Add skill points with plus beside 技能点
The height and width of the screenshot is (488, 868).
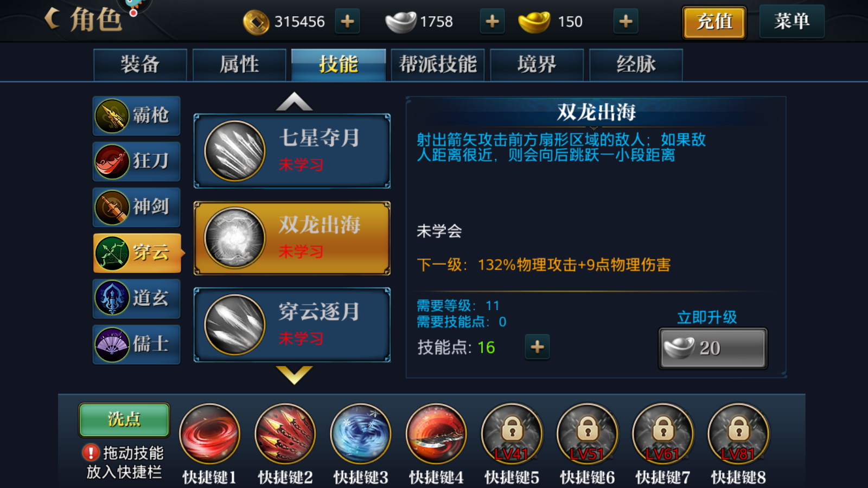tap(537, 347)
